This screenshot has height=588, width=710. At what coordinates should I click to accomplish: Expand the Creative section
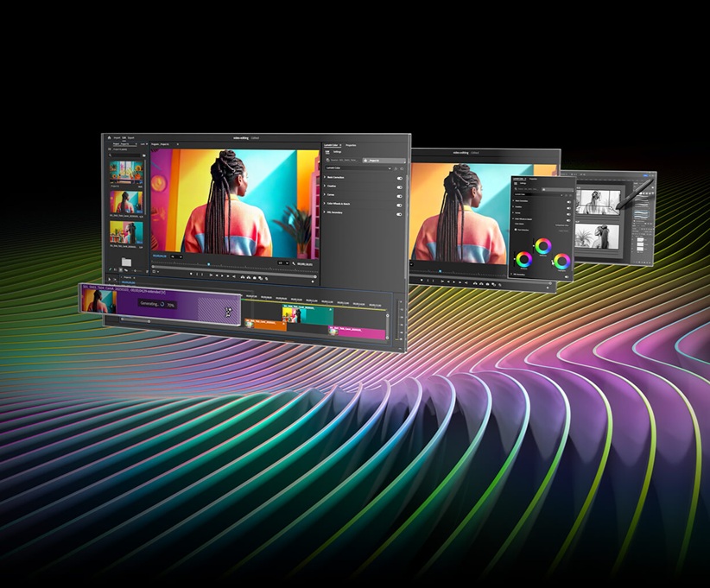(x=324, y=186)
